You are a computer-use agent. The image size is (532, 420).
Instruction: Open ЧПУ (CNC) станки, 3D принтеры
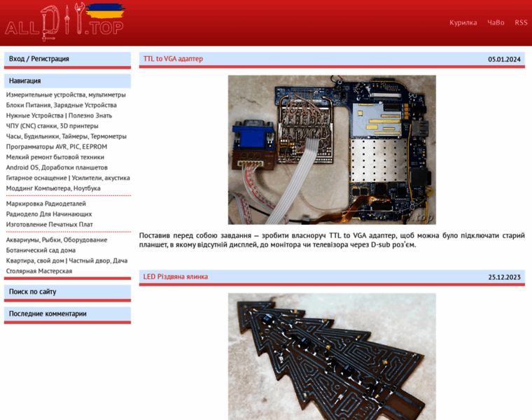click(x=52, y=126)
